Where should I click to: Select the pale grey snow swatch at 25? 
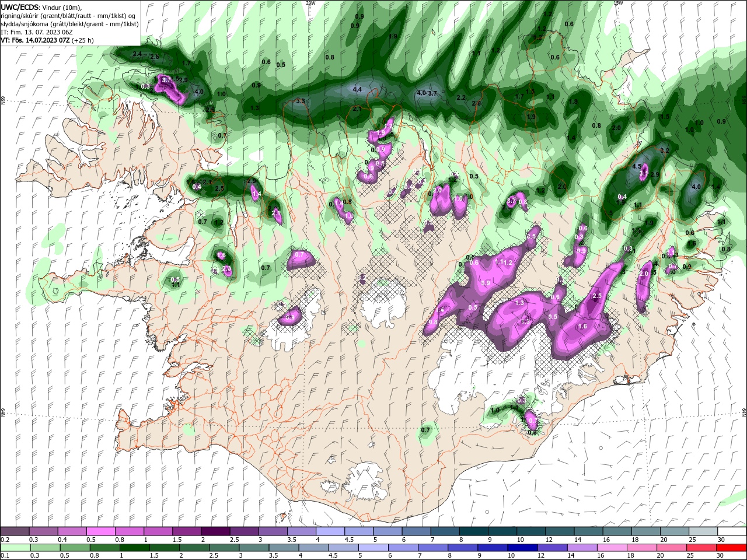[704, 531]
